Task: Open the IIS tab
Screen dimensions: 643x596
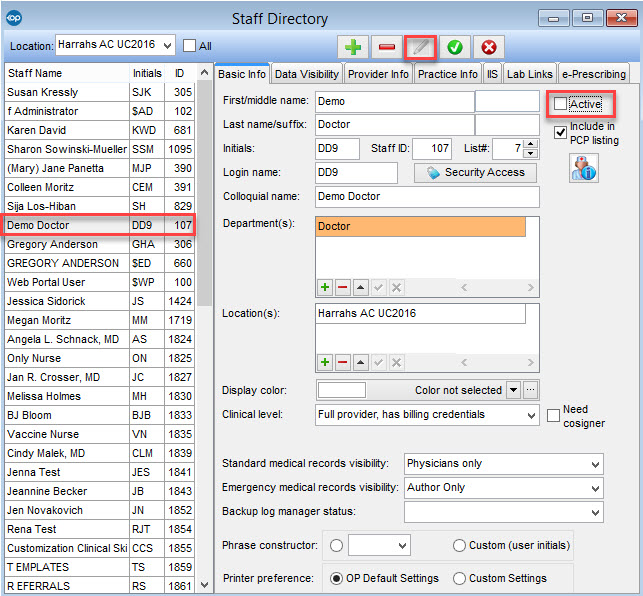Action: coord(492,74)
